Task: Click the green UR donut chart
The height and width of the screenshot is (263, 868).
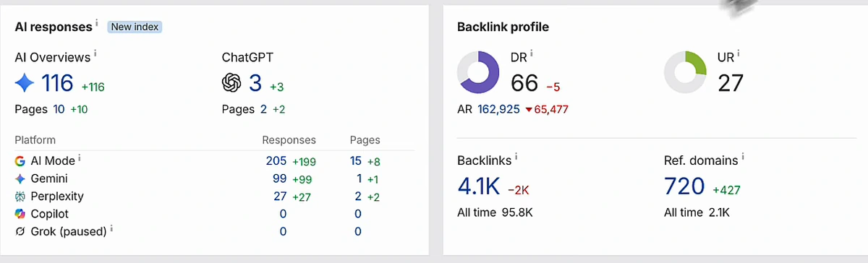Action: click(685, 72)
